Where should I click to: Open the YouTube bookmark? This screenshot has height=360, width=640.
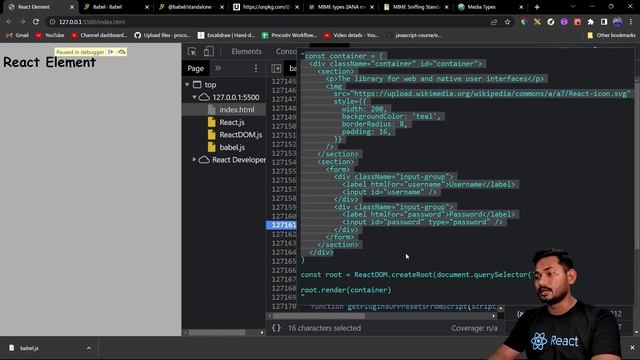[x=50, y=35]
